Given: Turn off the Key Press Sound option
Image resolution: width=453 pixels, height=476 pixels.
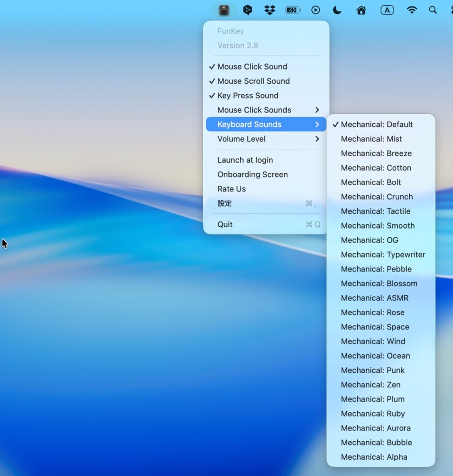Looking at the screenshot, I should (x=248, y=95).
